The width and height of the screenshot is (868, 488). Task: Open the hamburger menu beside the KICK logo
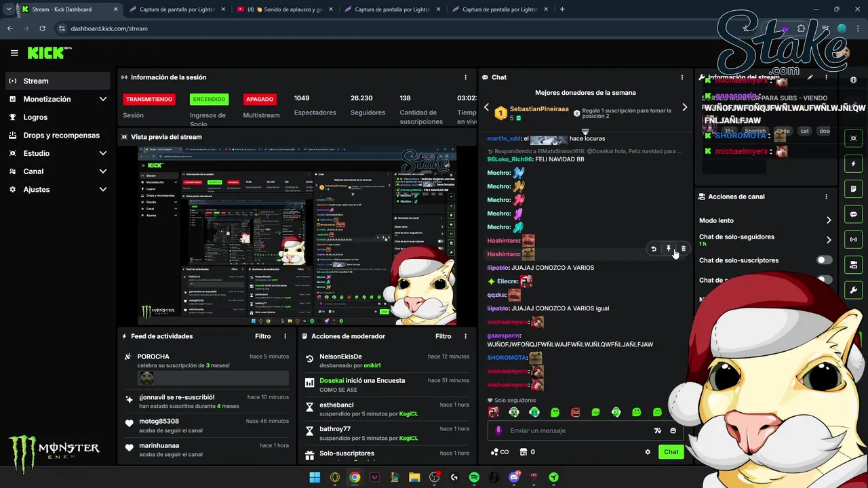pos(14,53)
